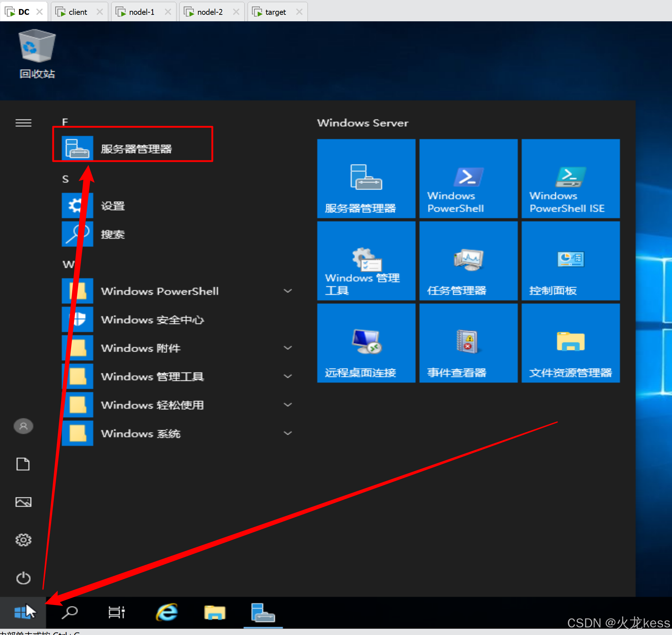Open the 事件查看器 tile
This screenshot has width=672, height=635.
(x=468, y=343)
